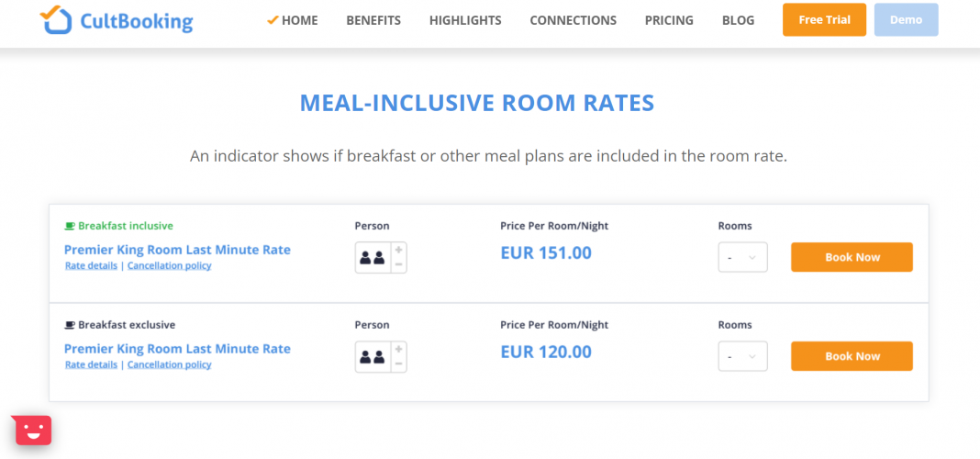Image resolution: width=980 pixels, height=459 pixels.
Task: View Cancellation policy for Breakfast exclusive rate
Action: point(169,365)
